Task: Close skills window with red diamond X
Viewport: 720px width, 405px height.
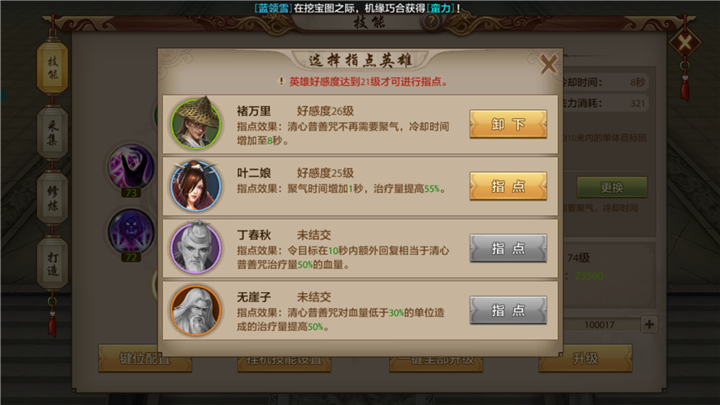Action: 685,44
